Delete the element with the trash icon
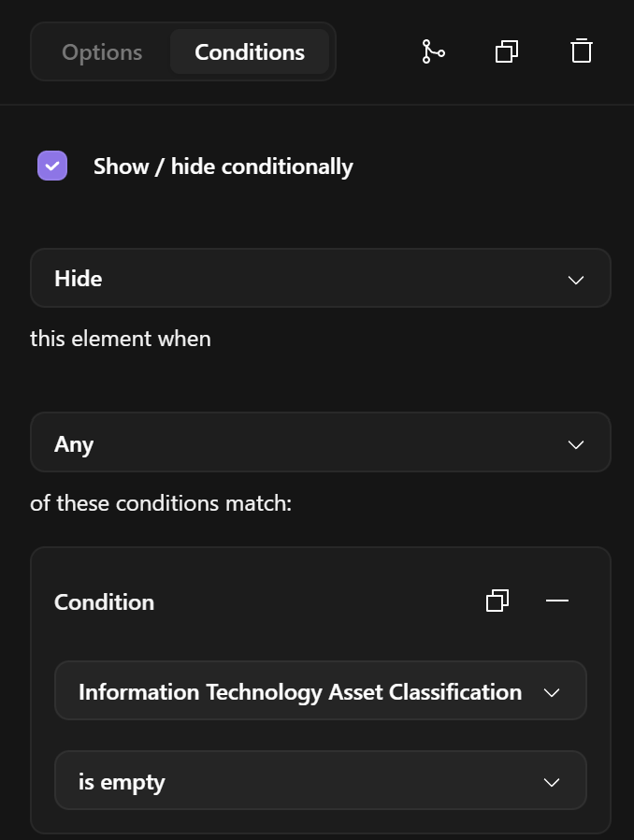This screenshot has height=840, width=634. (x=582, y=51)
